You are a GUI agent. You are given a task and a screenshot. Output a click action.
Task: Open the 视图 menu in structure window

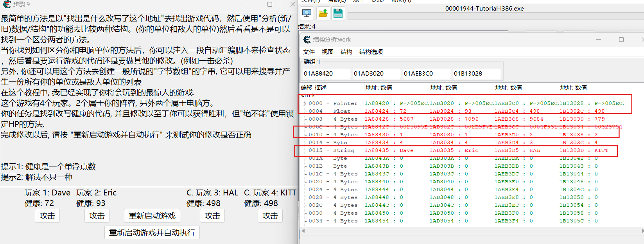point(327,52)
